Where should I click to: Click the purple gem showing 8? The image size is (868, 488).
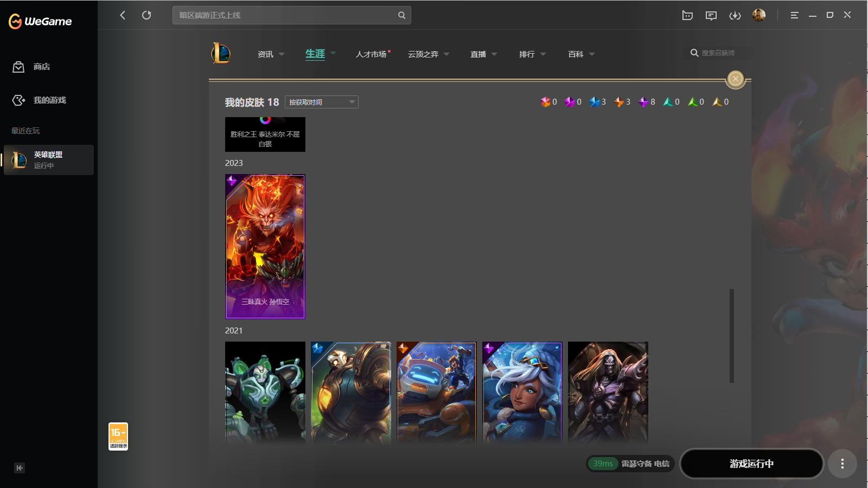coord(643,102)
